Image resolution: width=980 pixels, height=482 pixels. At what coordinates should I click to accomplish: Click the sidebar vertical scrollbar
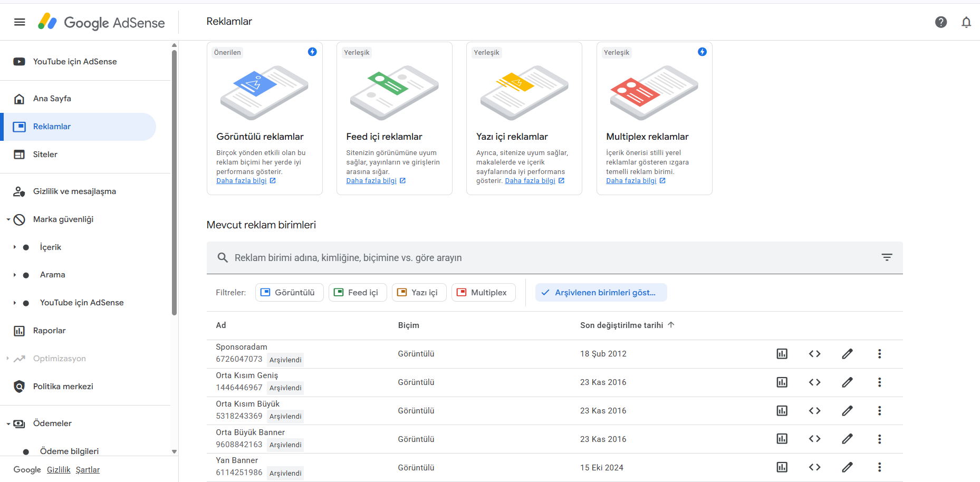(174, 182)
